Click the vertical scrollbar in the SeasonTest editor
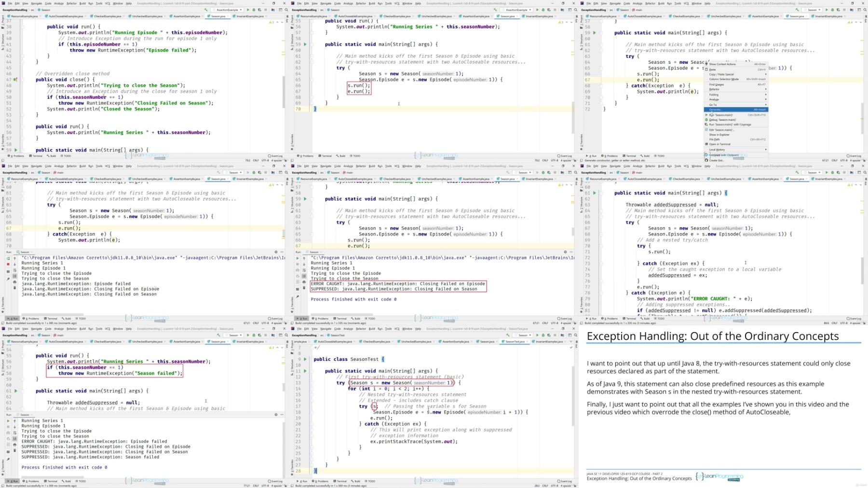The height and width of the screenshot is (488, 868). (573, 396)
